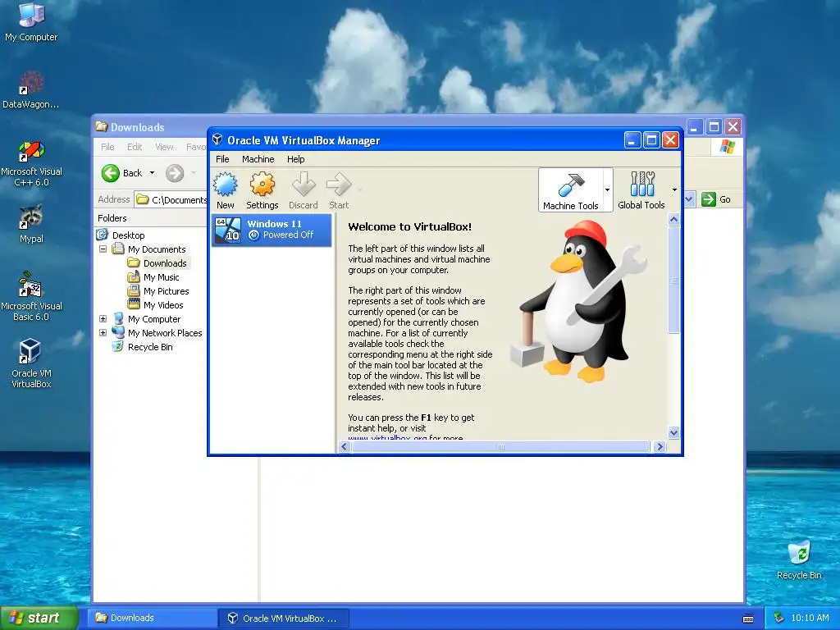840x630 pixels.
Task: Open the Machine Tools dropdown arrow
Action: (x=608, y=189)
